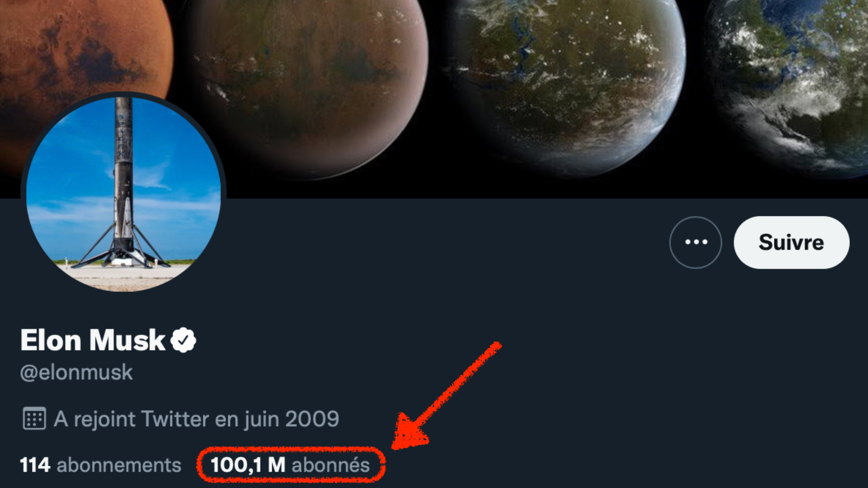Click the Elon Musk display name

coord(93,340)
